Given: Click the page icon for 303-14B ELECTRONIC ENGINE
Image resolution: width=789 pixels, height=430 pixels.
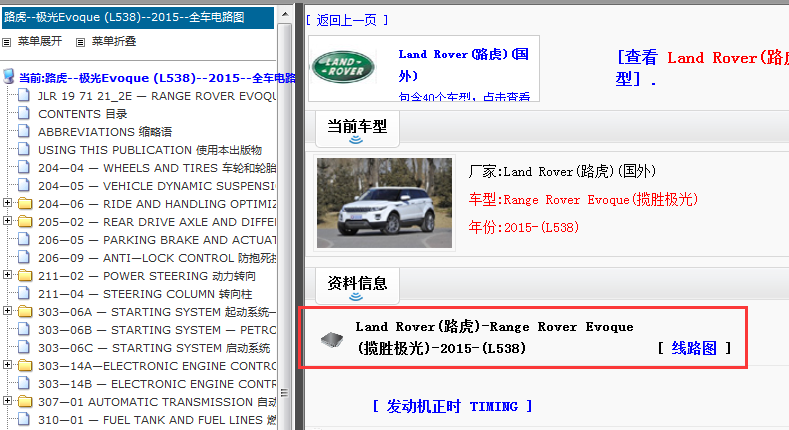Looking at the screenshot, I should coord(24,383).
